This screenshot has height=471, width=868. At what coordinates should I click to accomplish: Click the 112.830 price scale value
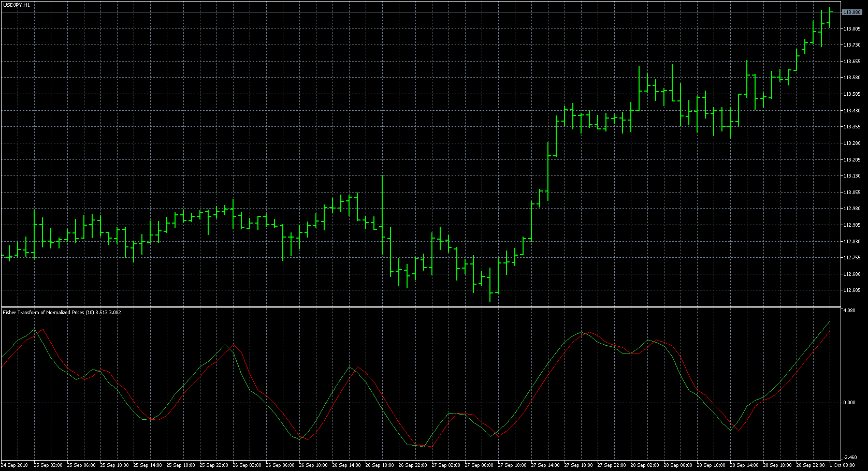(x=852, y=242)
